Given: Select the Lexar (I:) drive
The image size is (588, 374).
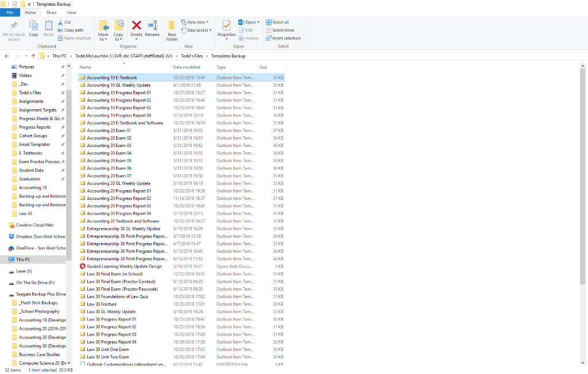Looking at the screenshot, I should coord(21,271).
